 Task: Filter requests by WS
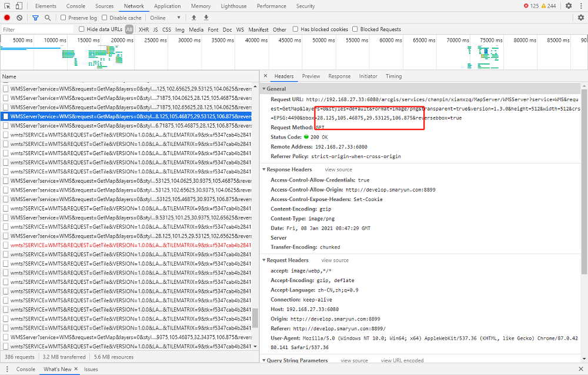tap(240, 29)
